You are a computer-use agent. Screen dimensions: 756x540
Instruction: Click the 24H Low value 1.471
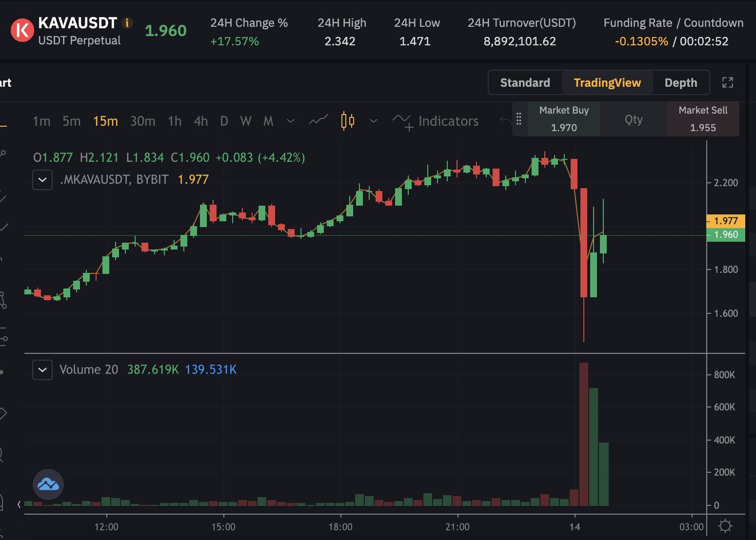(x=415, y=41)
